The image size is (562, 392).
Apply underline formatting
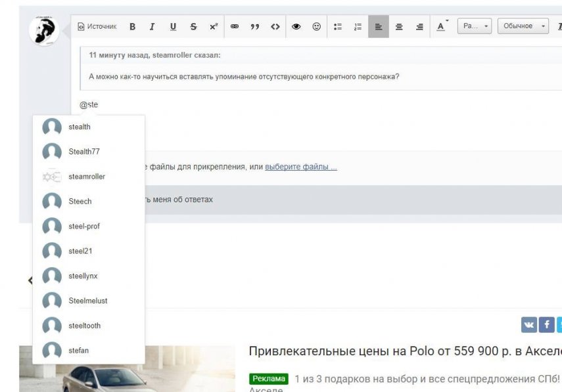(172, 26)
